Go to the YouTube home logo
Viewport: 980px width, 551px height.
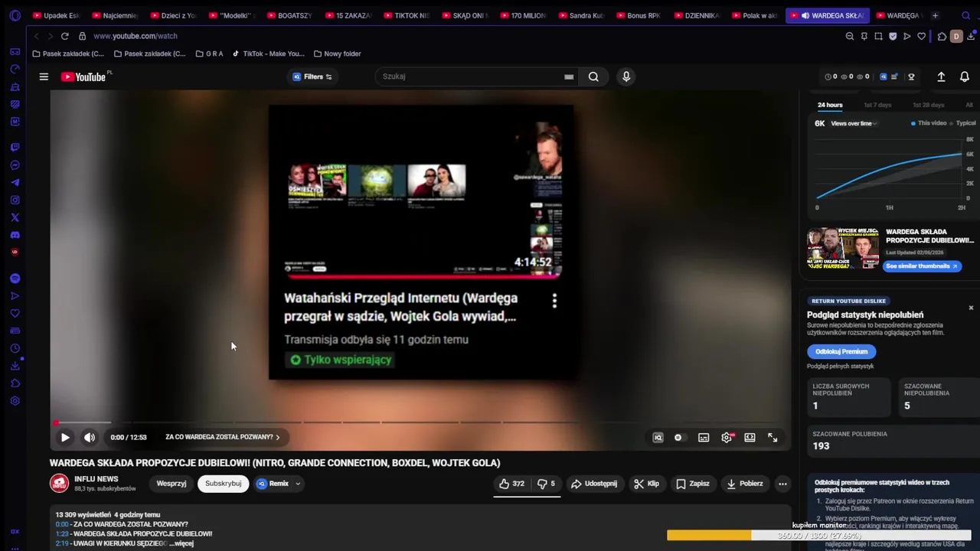(x=85, y=77)
